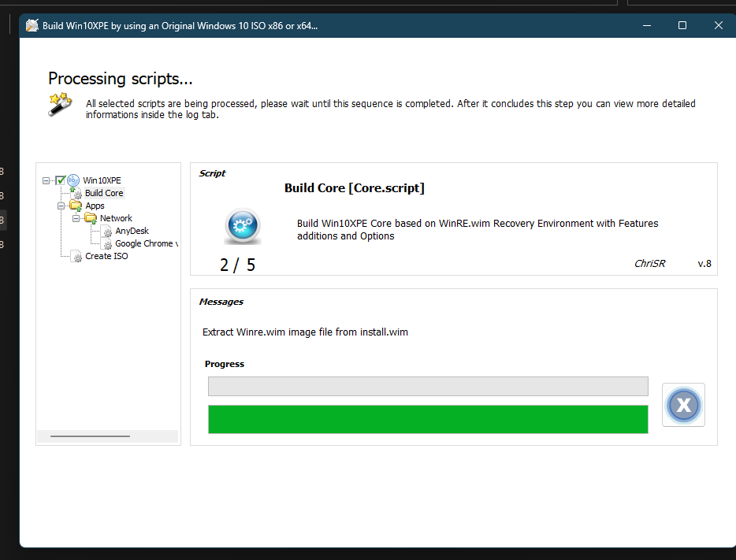Click the 'Build Win10XPE Core based on' description
This screenshot has height=560, width=736.
coord(478,229)
